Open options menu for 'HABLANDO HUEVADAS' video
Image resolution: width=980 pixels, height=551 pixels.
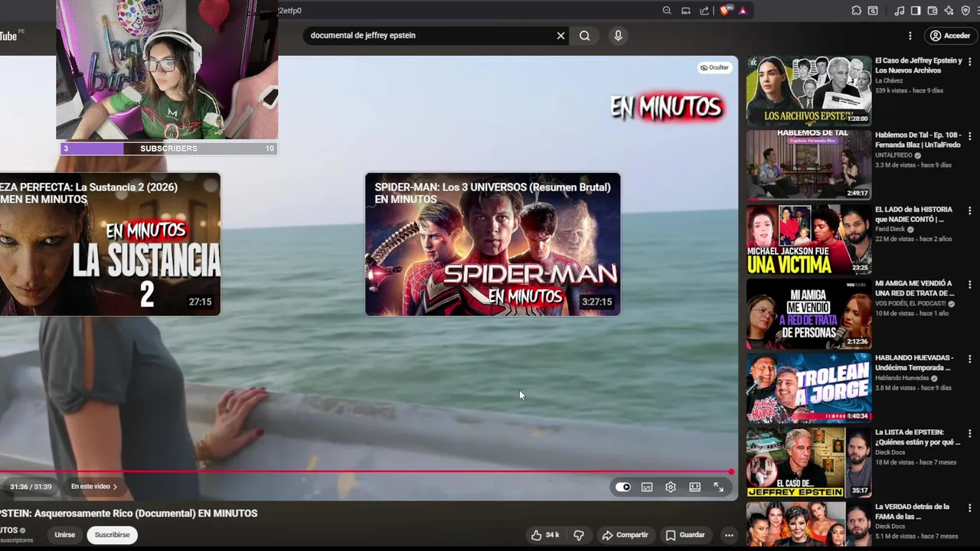tap(969, 358)
